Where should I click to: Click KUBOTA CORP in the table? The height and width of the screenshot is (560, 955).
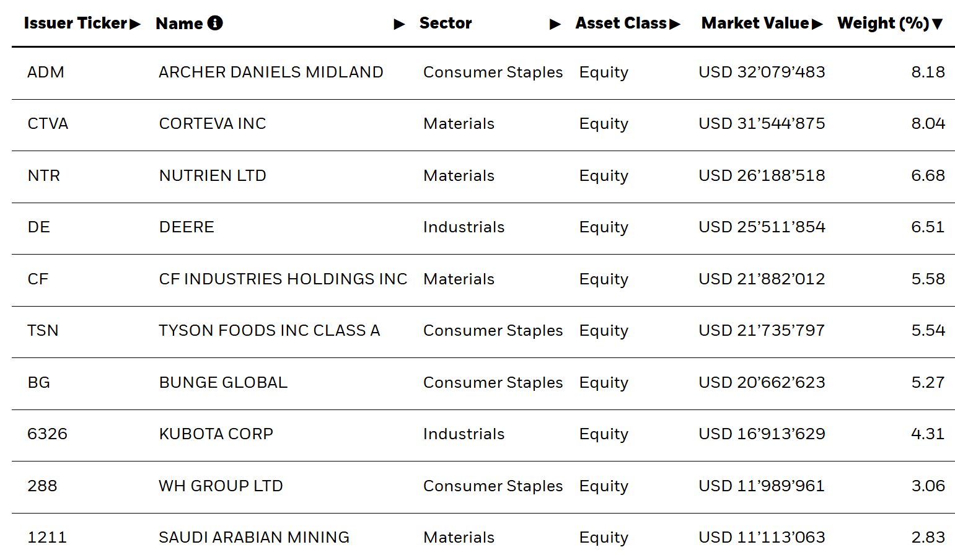tap(216, 434)
